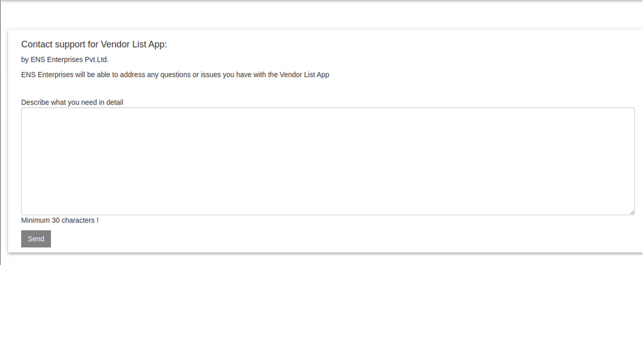Image resolution: width=644 pixels, height=362 pixels.
Task: Click the exclamation mark after 'Minimum 30 characters'
Action: point(98,220)
